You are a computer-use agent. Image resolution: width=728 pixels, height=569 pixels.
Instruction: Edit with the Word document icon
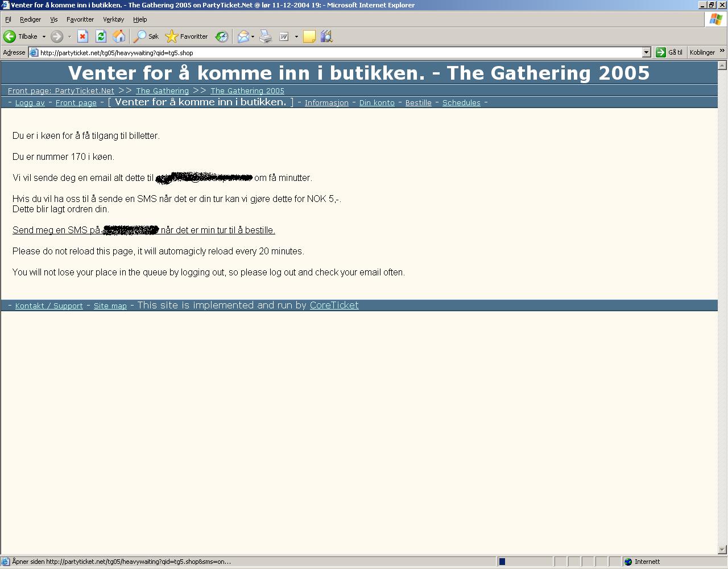283,36
